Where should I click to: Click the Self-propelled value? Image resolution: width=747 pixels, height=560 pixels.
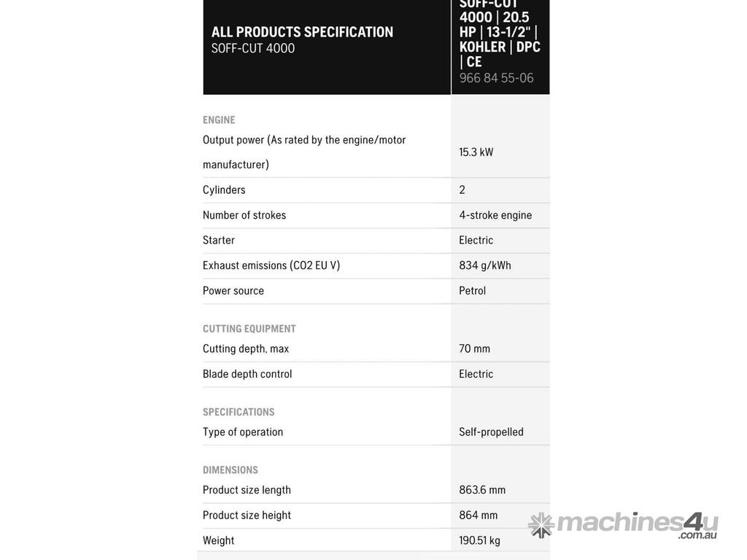point(491,432)
